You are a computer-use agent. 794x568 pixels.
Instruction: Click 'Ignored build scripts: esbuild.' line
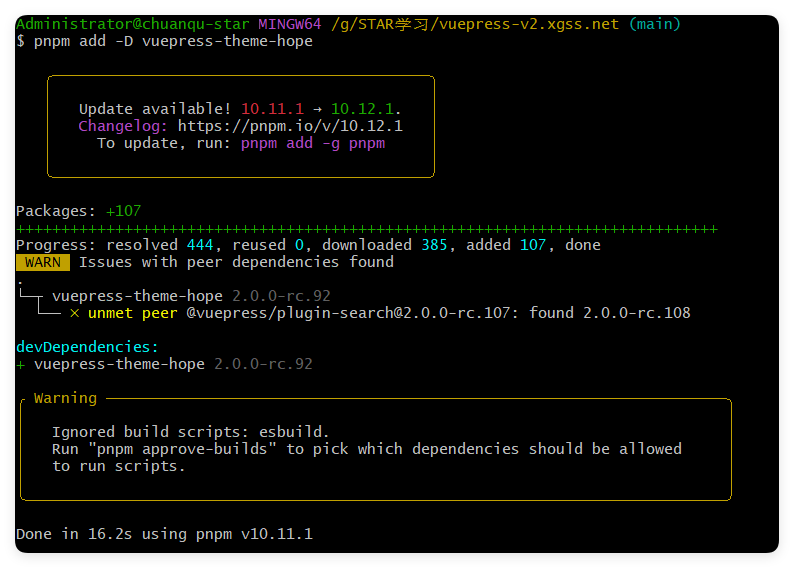(x=190, y=432)
